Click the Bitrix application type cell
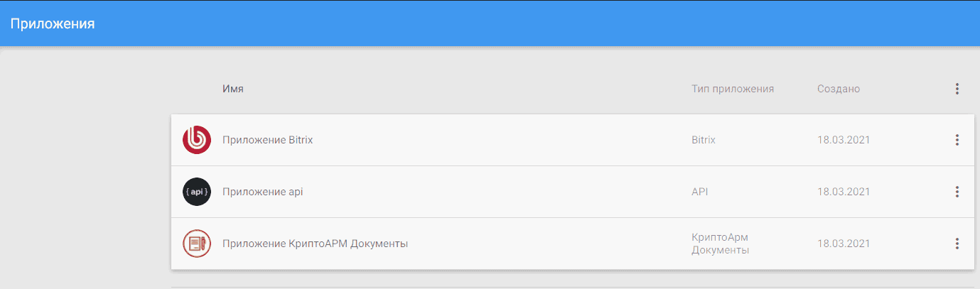This screenshot has width=980, height=289. 704,140
